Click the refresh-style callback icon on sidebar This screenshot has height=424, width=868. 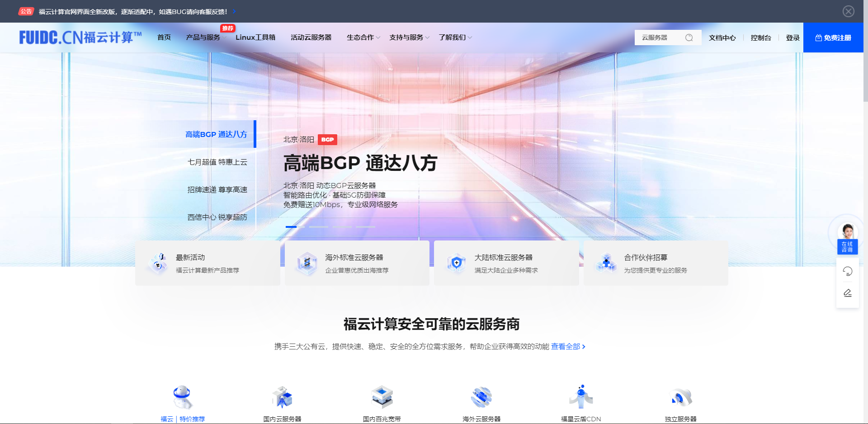click(848, 271)
